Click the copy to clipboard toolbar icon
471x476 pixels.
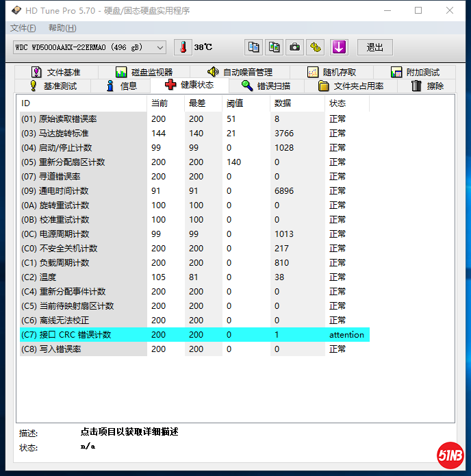click(x=253, y=47)
